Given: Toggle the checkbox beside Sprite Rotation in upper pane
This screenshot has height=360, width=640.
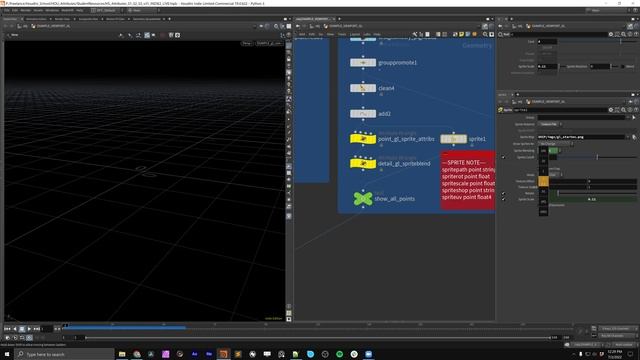Looking at the screenshot, I should (623, 66).
